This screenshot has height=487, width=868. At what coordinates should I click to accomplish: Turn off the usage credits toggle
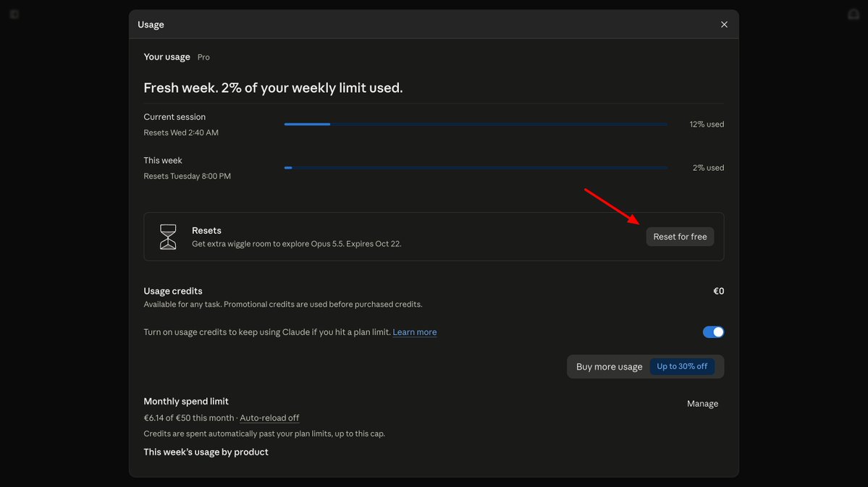tap(713, 332)
